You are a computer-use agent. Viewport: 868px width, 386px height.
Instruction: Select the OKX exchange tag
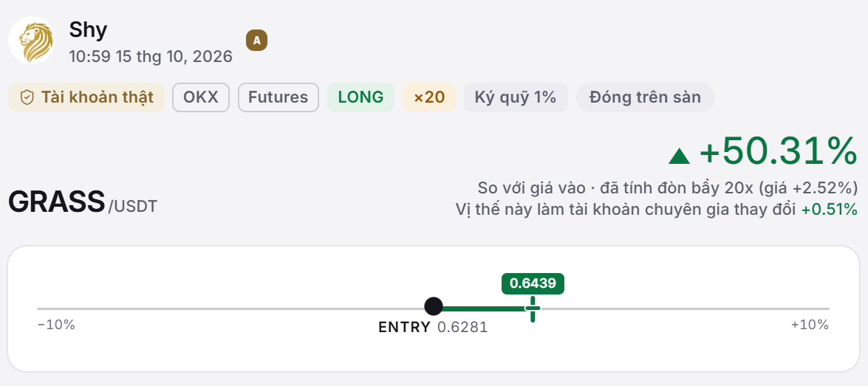tap(201, 97)
